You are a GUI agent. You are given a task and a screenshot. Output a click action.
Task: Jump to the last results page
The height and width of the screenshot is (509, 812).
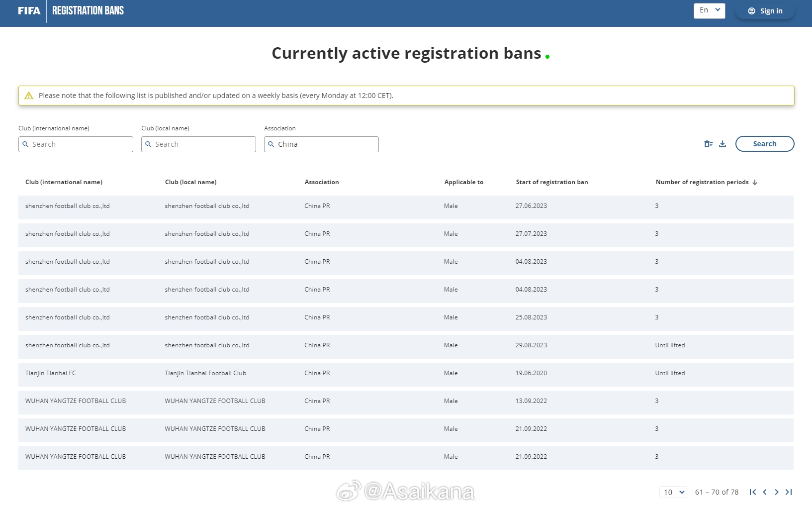tap(789, 492)
